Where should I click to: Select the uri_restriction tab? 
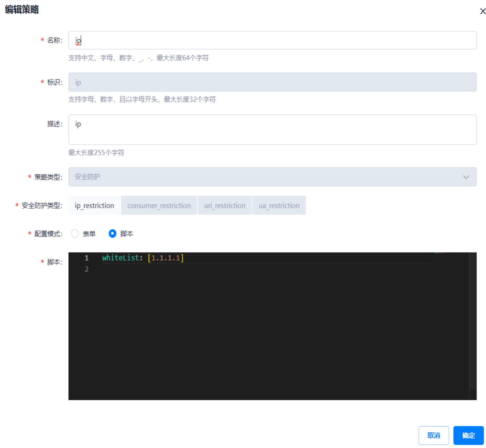tap(225, 205)
